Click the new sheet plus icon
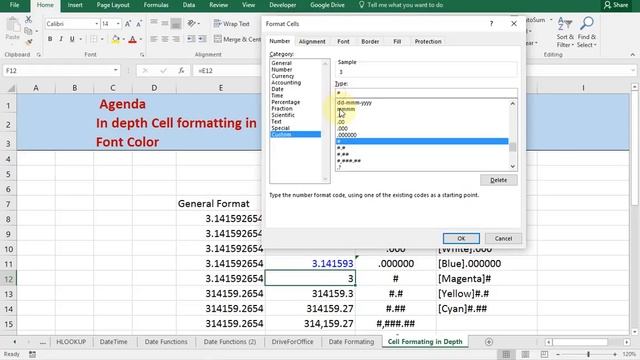This screenshot has width=640, height=360. (489, 342)
